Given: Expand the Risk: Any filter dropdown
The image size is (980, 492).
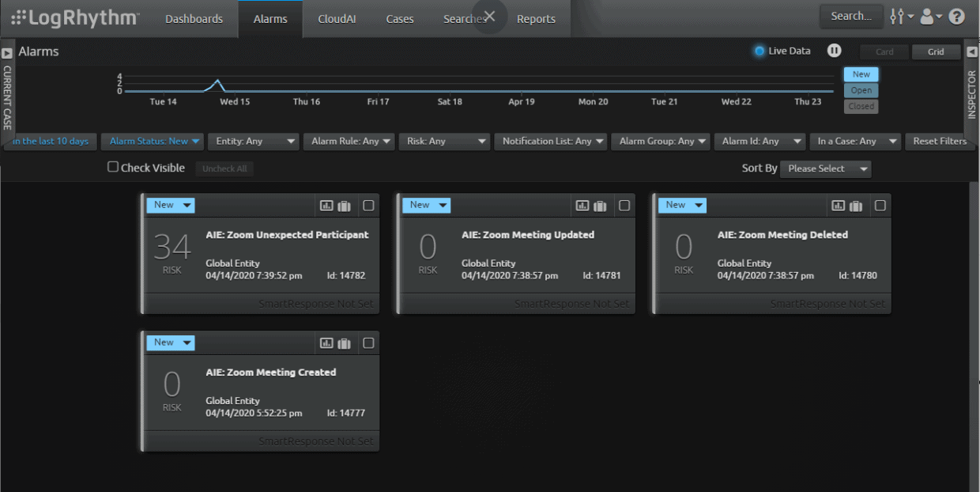Looking at the screenshot, I should (x=444, y=141).
